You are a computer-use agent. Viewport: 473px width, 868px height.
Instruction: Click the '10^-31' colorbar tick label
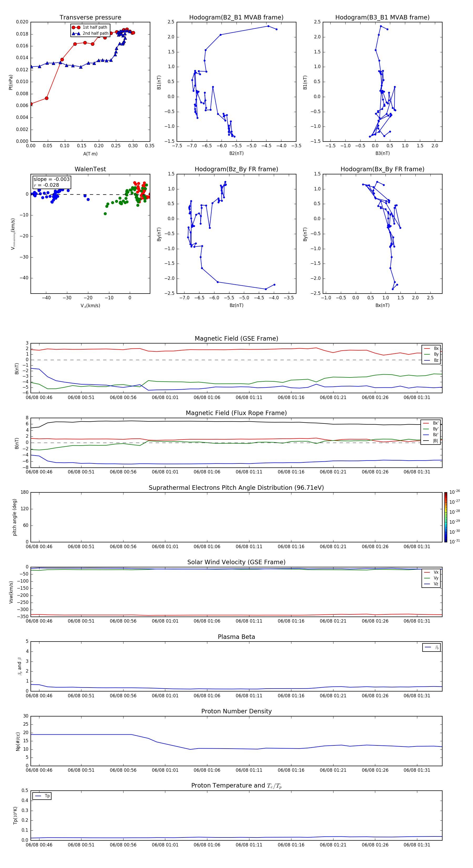(x=455, y=542)
